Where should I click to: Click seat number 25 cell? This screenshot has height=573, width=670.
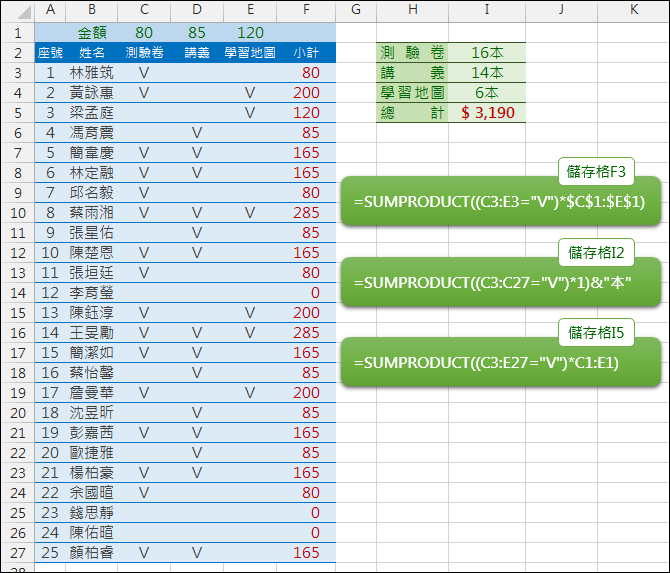click(50, 553)
